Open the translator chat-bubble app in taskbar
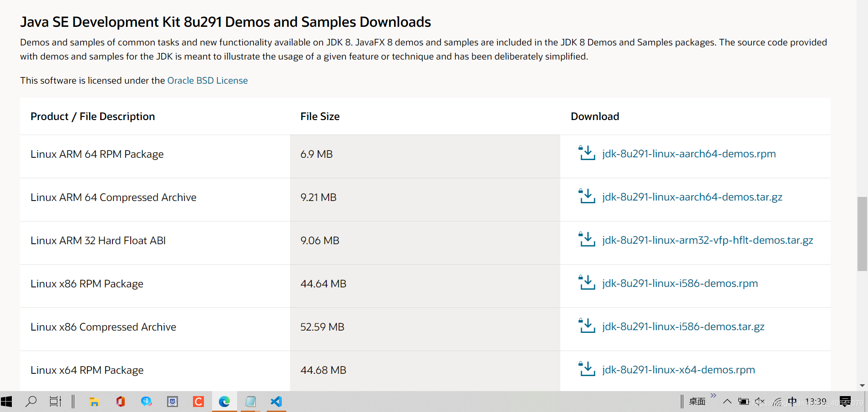Viewport: 868px width, 412px height. (146, 402)
